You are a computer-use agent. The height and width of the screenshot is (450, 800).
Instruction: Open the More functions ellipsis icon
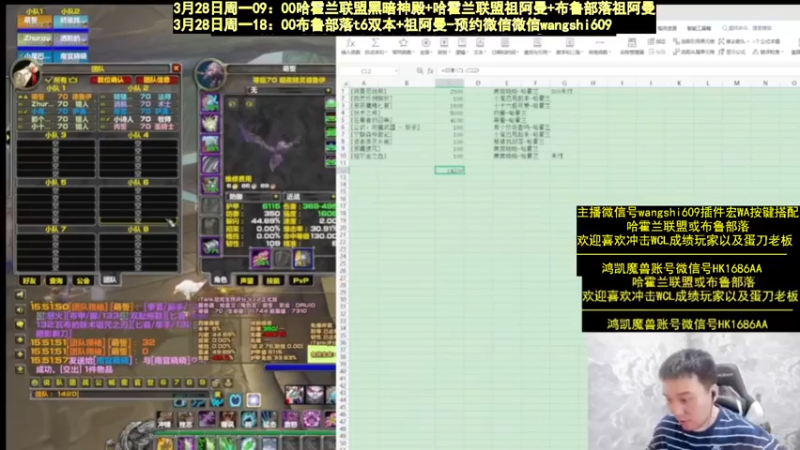click(599, 43)
